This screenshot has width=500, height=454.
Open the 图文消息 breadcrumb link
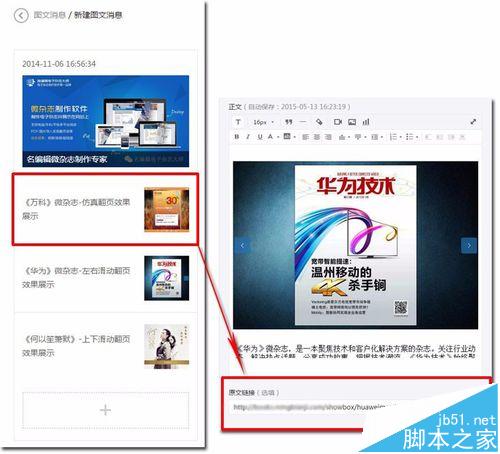(x=50, y=15)
